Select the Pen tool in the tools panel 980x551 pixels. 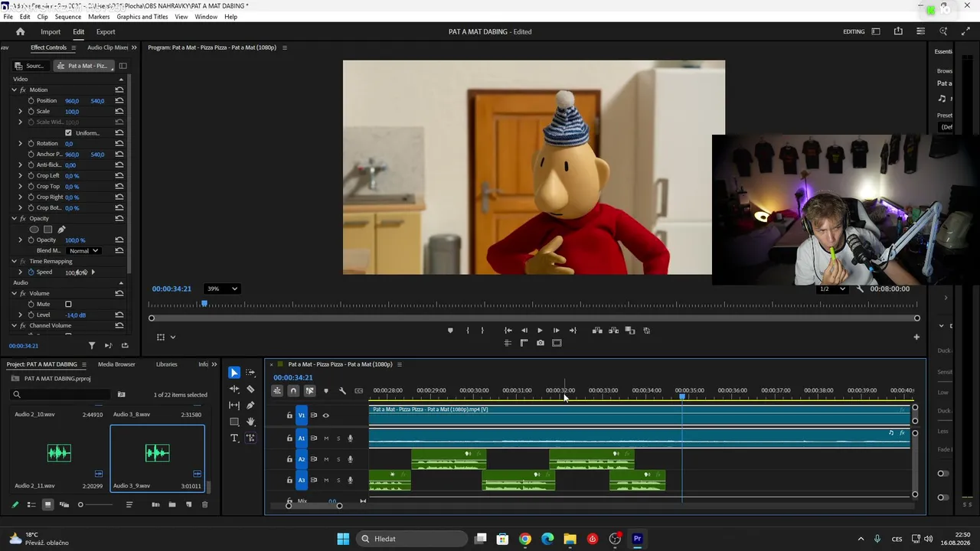[x=250, y=406]
